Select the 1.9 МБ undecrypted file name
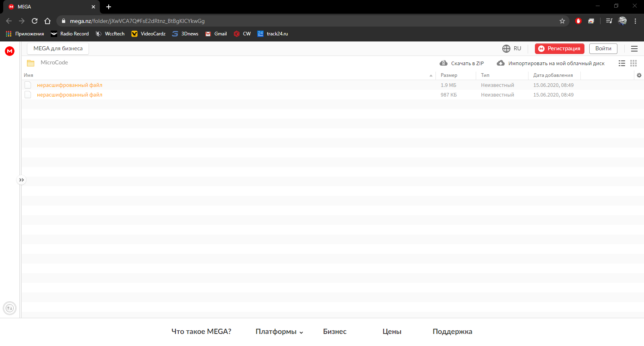 pyautogui.click(x=70, y=85)
